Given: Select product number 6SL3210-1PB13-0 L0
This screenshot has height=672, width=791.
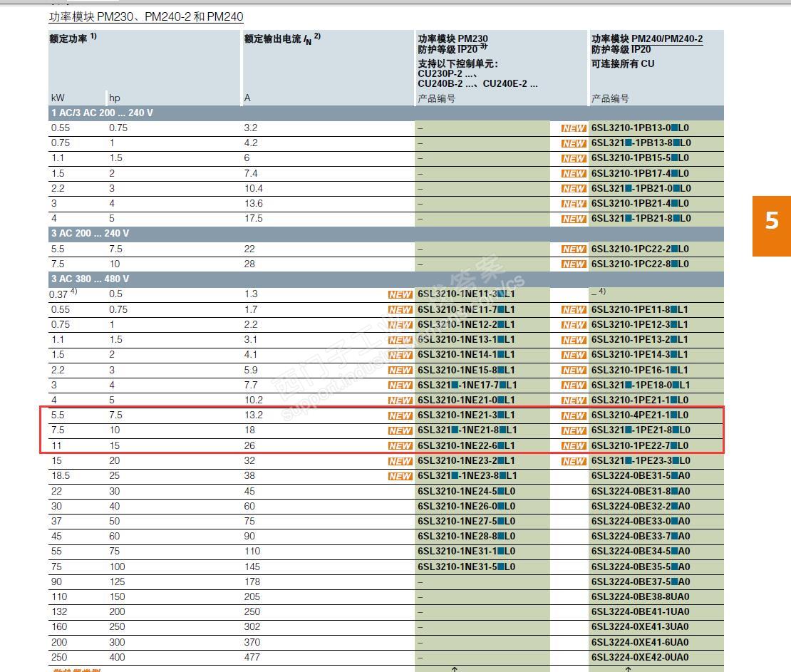Looking at the screenshot, I should pyautogui.click(x=640, y=128).
